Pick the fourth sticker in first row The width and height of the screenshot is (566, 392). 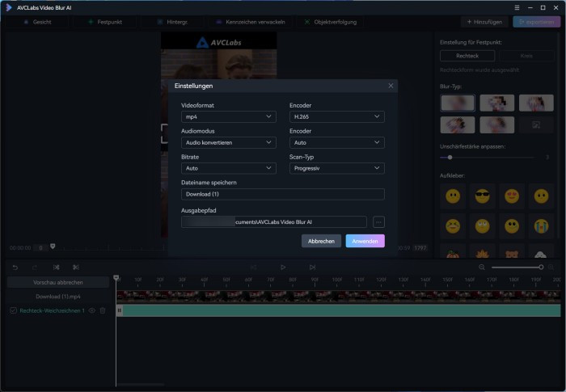point(541,196)
